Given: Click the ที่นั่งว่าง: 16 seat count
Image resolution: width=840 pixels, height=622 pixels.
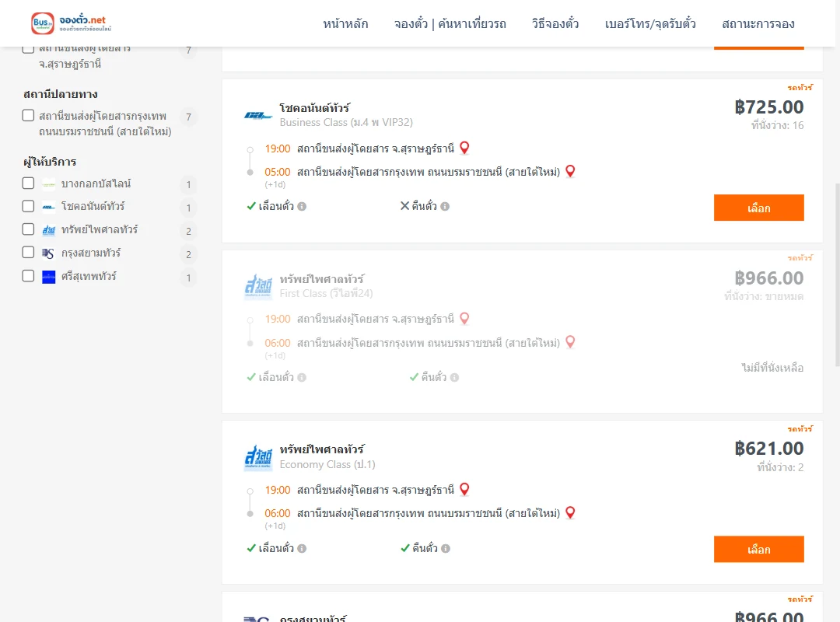Looking at the screenshot, I should tap(777, 125).
